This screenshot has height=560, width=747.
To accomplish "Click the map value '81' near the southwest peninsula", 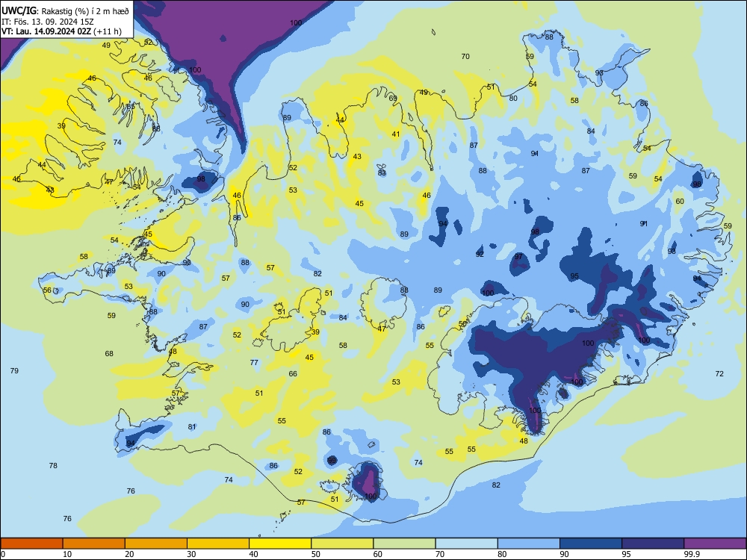I will pyautogui.click(x=192, y=426).
